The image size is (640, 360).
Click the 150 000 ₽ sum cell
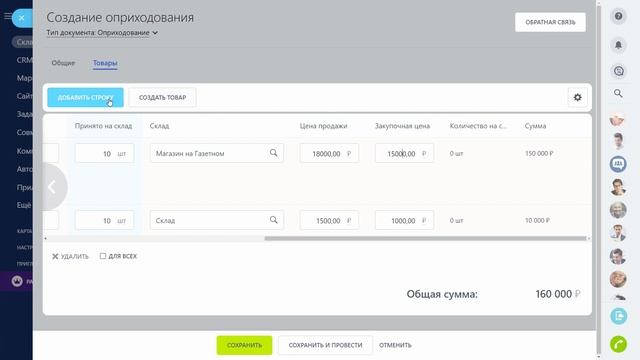[x=539, y=153]
